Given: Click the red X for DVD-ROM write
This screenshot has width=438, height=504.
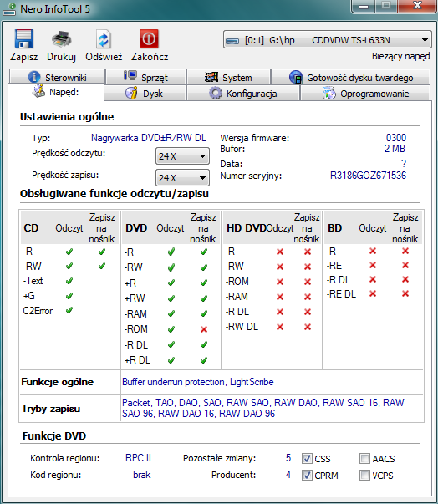Looking at the screenshot, I should point(204,329).
